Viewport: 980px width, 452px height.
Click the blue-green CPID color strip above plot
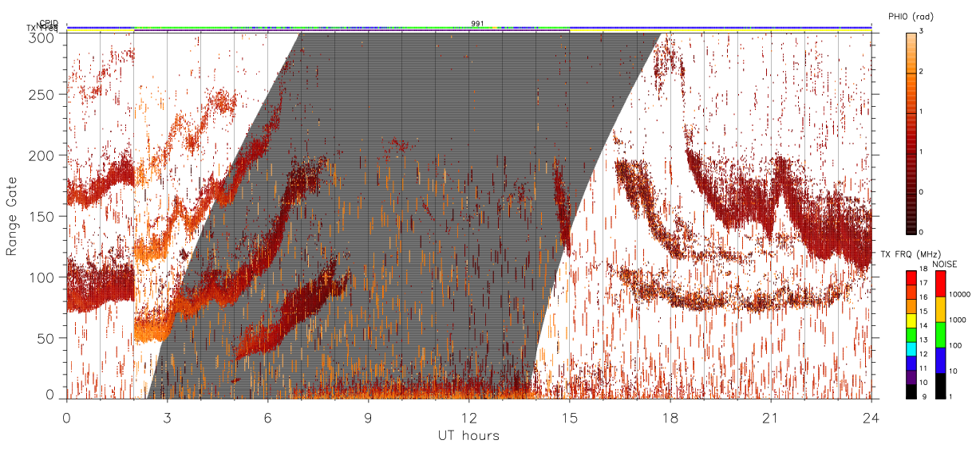tap(468, 27)
